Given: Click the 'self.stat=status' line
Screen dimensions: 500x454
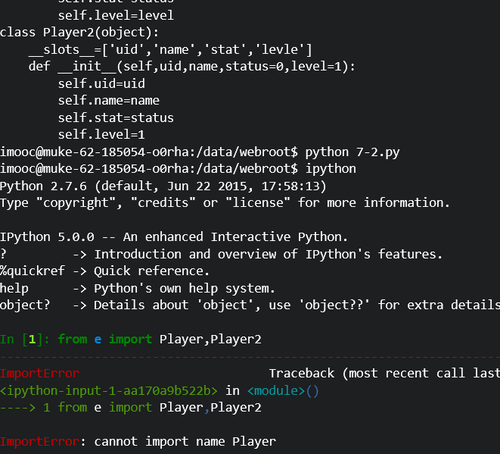Looking at the screenshot, I should pos(116,118).
